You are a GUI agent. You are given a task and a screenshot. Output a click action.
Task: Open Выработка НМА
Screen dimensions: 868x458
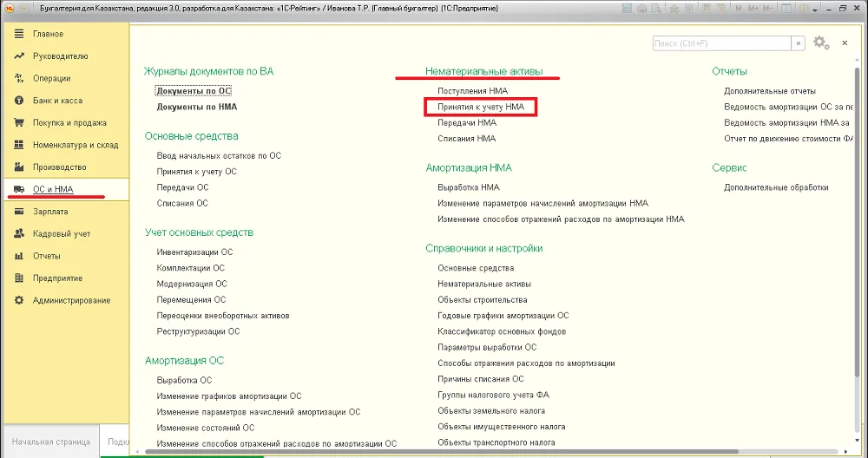coord(469,187)
